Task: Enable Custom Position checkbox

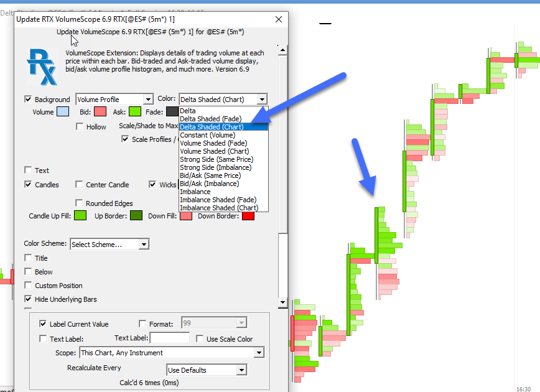Action: [28, 285]
